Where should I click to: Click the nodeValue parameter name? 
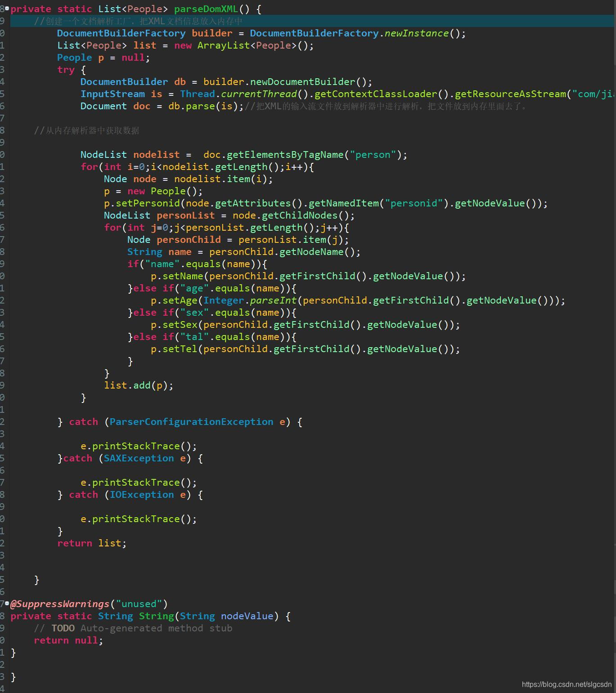pyautogui.click(x=247, y=616)
